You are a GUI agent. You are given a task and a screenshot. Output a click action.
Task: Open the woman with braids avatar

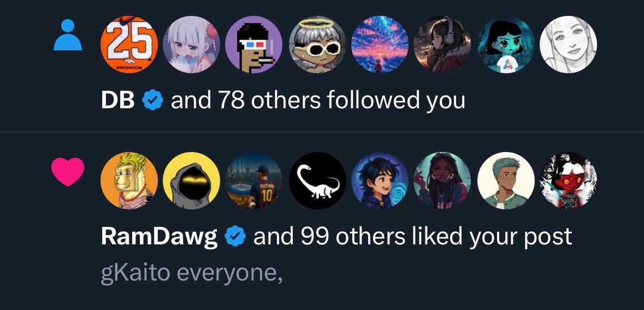(x=442, y=180)
